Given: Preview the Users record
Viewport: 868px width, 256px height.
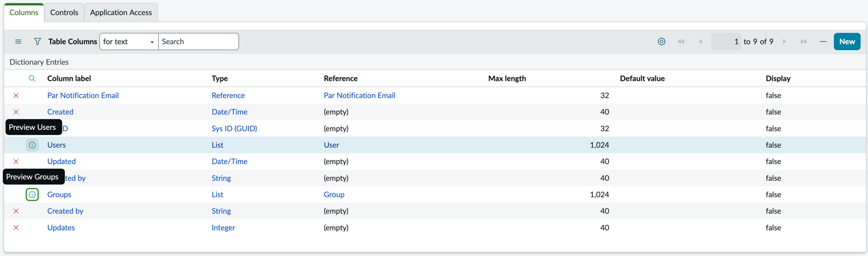Looking at the screenshot, I should tap(32, 145).
